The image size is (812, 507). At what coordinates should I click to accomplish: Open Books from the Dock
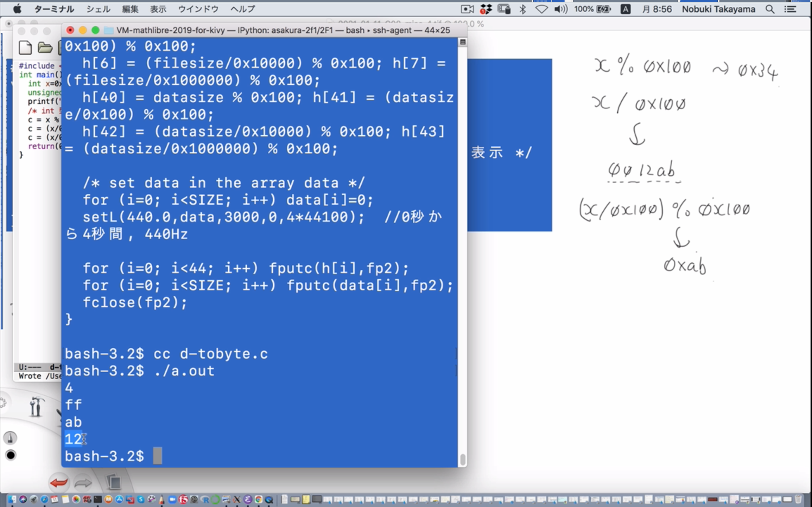(108, 499)
